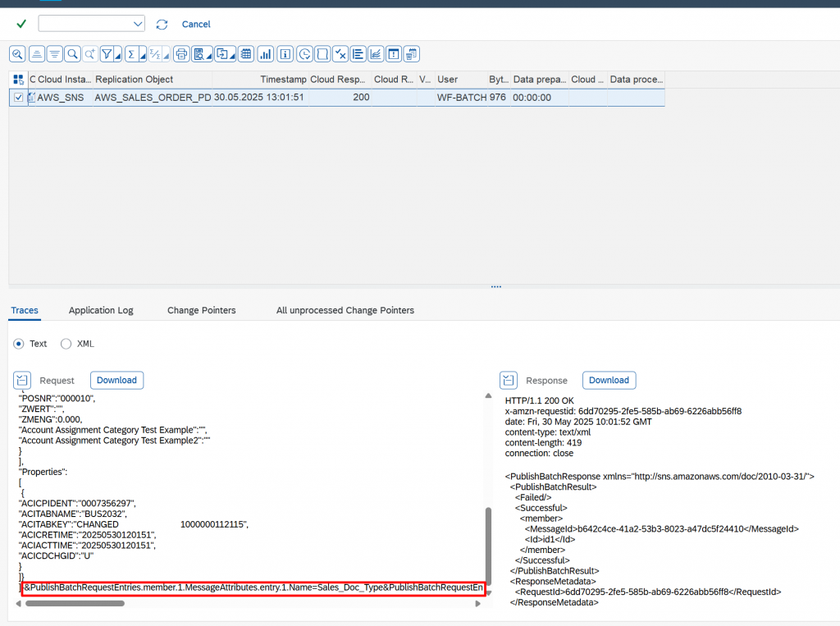Viewport: 840px width, 626px height.
Task: Toggle the AWS_SNS row checkbox
Action: pos(19,98)
